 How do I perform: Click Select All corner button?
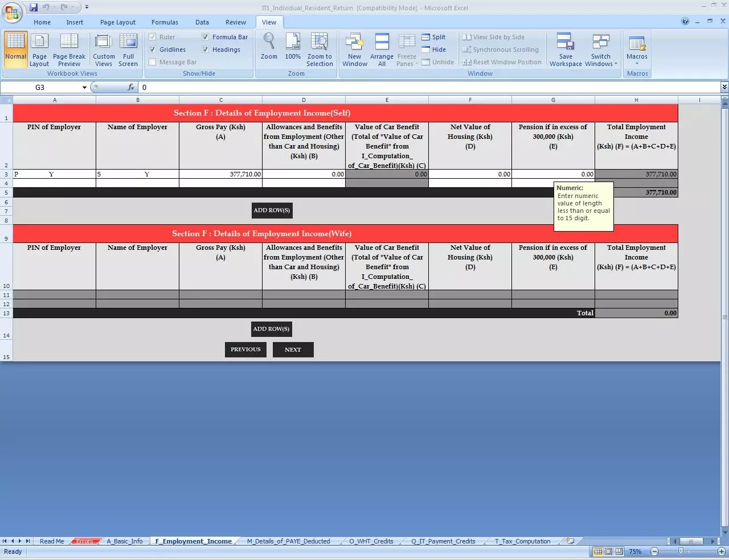(x=6, y=100)
